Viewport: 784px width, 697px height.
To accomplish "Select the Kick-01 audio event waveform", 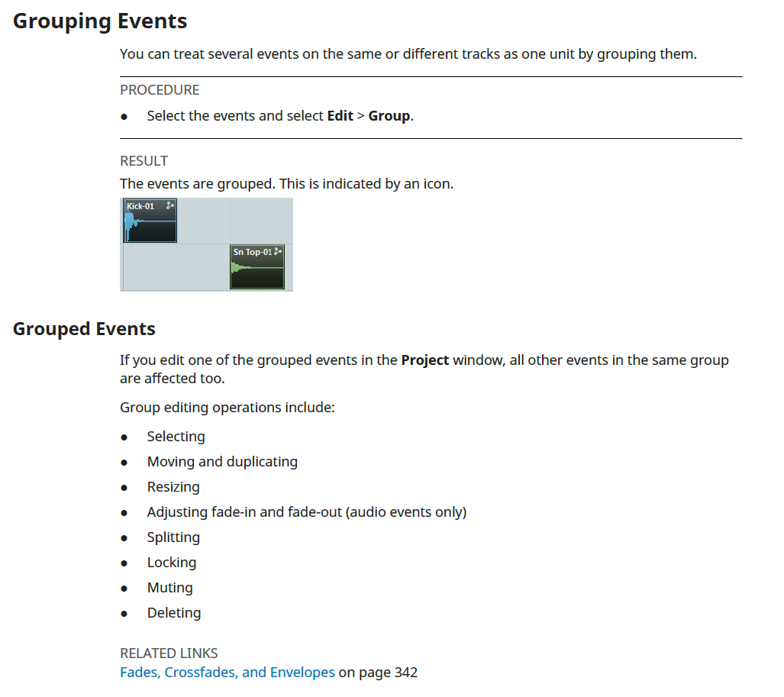I will (x=150, y=226).
